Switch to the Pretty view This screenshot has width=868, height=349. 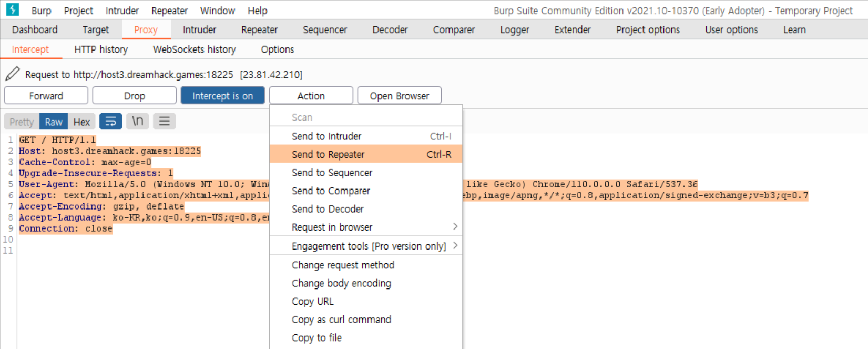(x=22, y=122)
